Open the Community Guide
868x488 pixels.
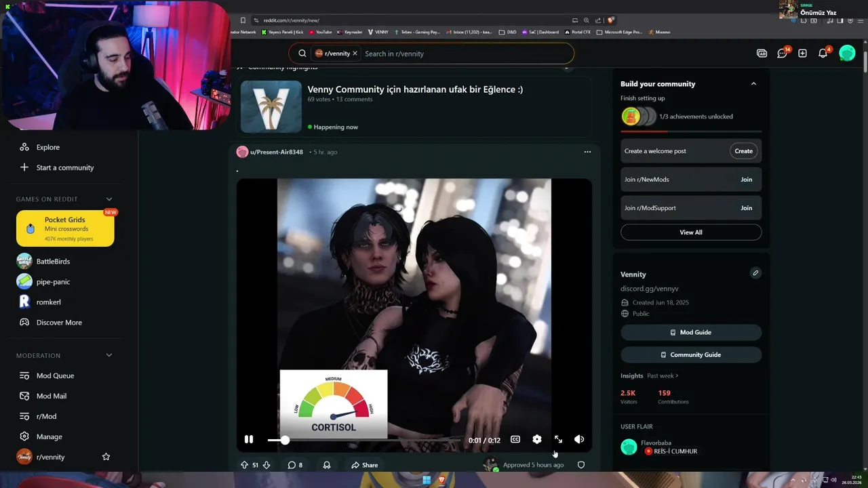(x=691, y=354)
